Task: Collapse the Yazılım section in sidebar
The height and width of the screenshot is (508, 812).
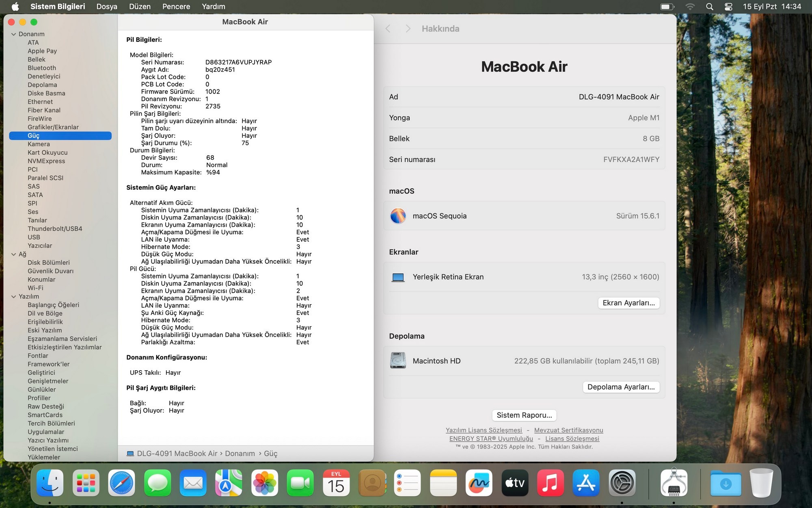Action: [x=13, y=297]
